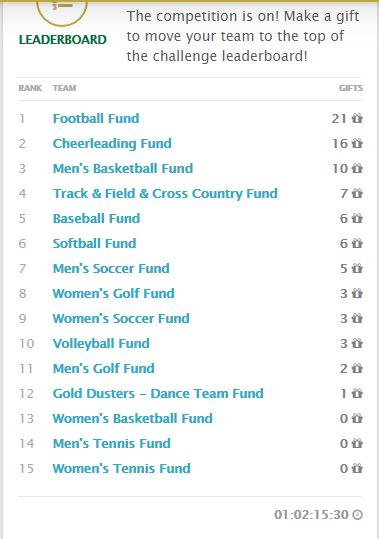Screen dimensions: 379x539
Task: Select Track & Field & Cross Country Fund
Action: click(165, 194)
